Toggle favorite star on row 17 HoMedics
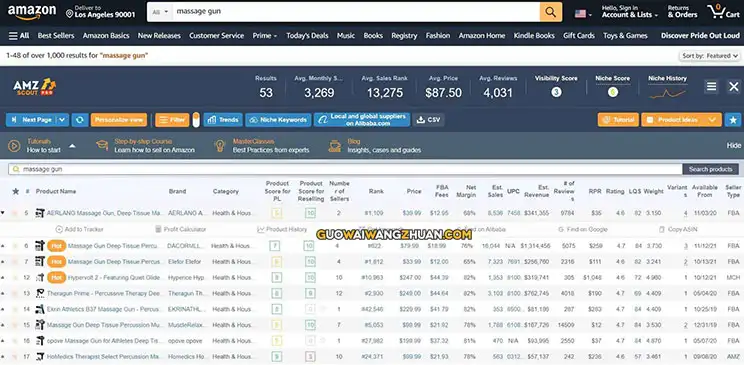This screenshot has width=744, height=365. [x=15, y=356]
